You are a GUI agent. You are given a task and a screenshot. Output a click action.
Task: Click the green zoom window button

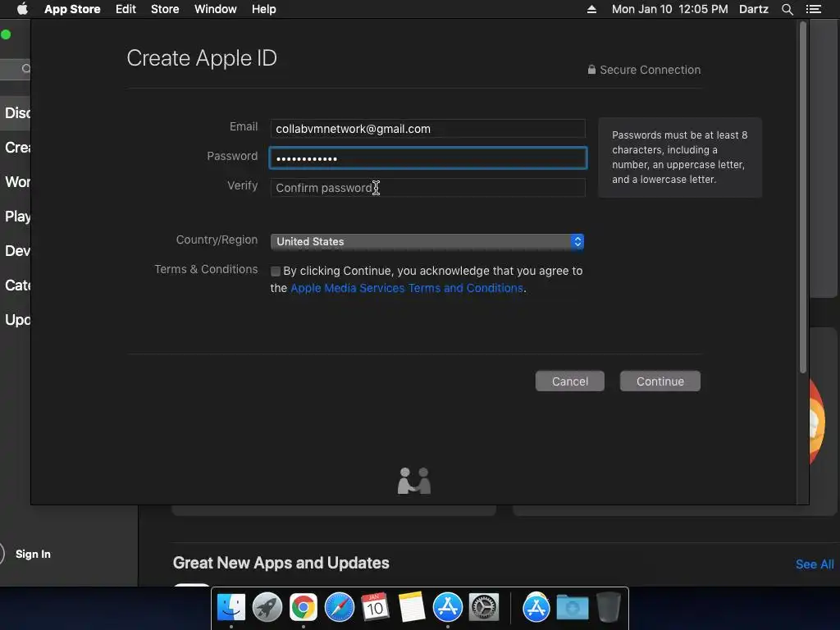(x=6, y=34)
